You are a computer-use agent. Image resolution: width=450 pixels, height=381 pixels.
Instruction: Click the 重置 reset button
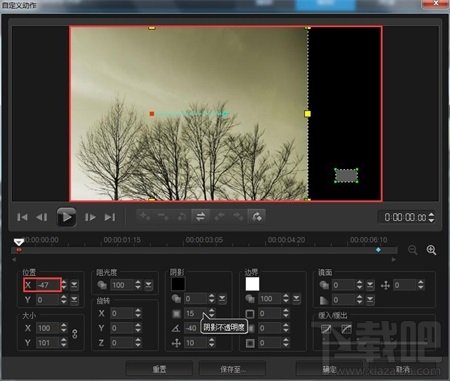[x=159, y=369]
